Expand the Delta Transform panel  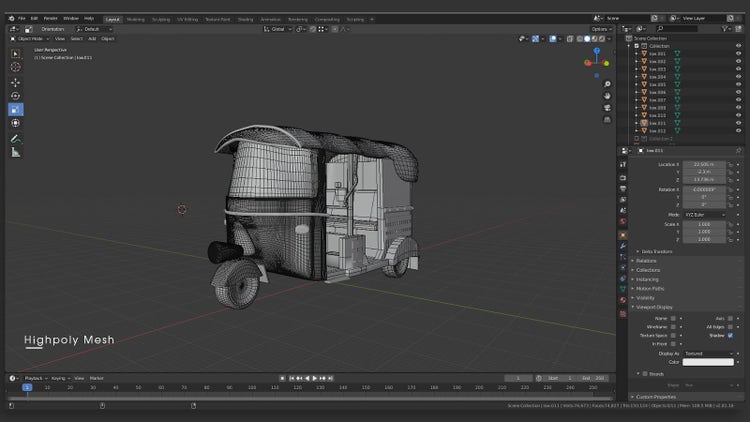656,252
